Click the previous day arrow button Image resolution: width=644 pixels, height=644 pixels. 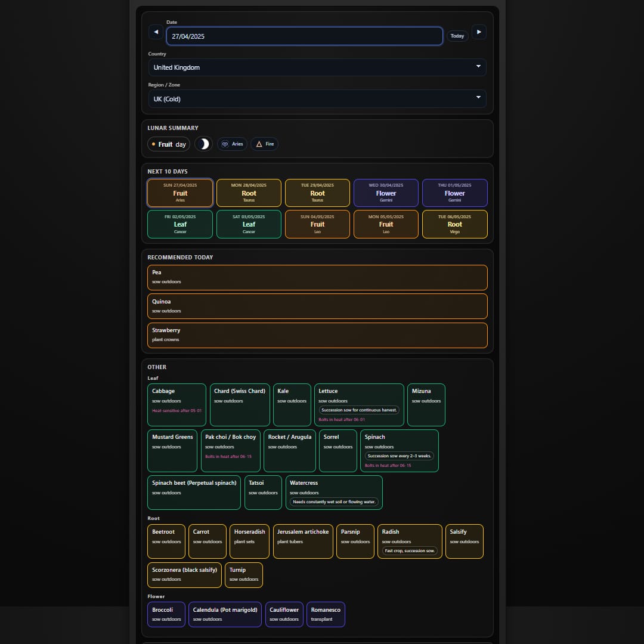[156, 32]
